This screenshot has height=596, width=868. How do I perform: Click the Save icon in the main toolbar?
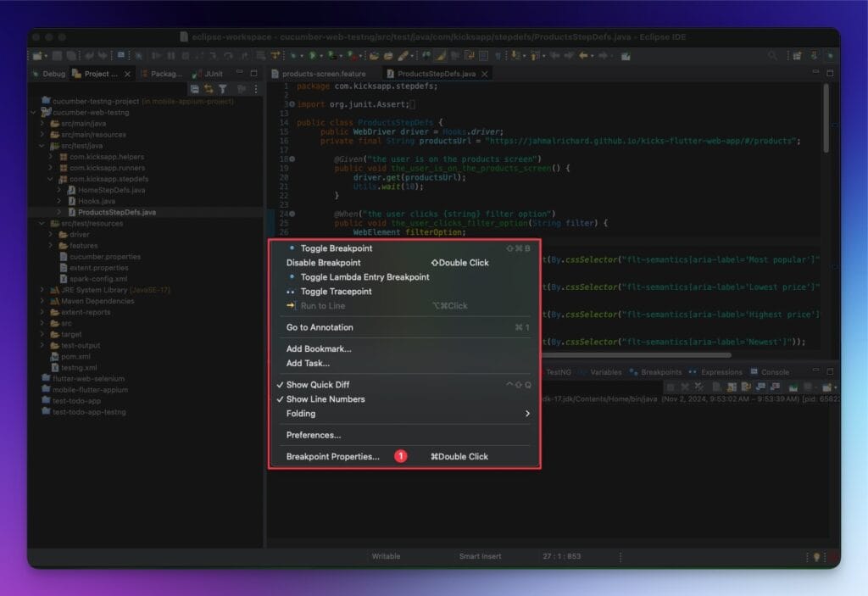tap(57, 55)
